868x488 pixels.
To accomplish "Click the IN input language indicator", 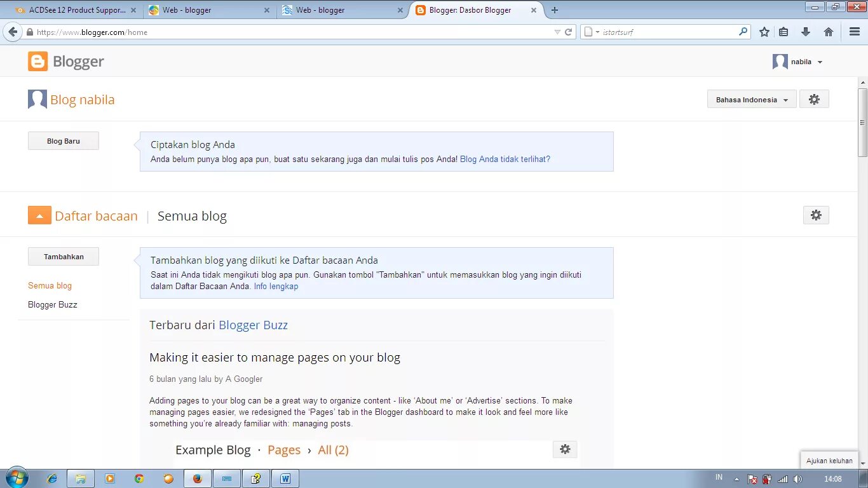I will (x=719, y=477).
